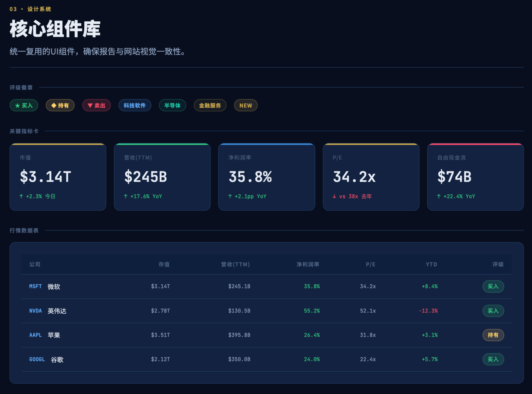Screen dimensions: 532x394
Task: Click the down arrow in P/E card
Action: pyautogui.click(x=335, y=196)
